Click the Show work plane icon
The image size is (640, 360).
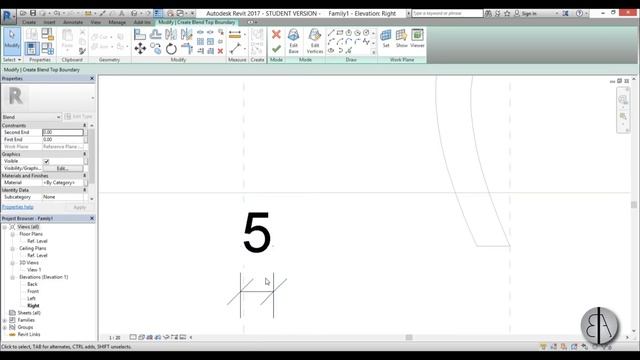[x=402, y=38]
